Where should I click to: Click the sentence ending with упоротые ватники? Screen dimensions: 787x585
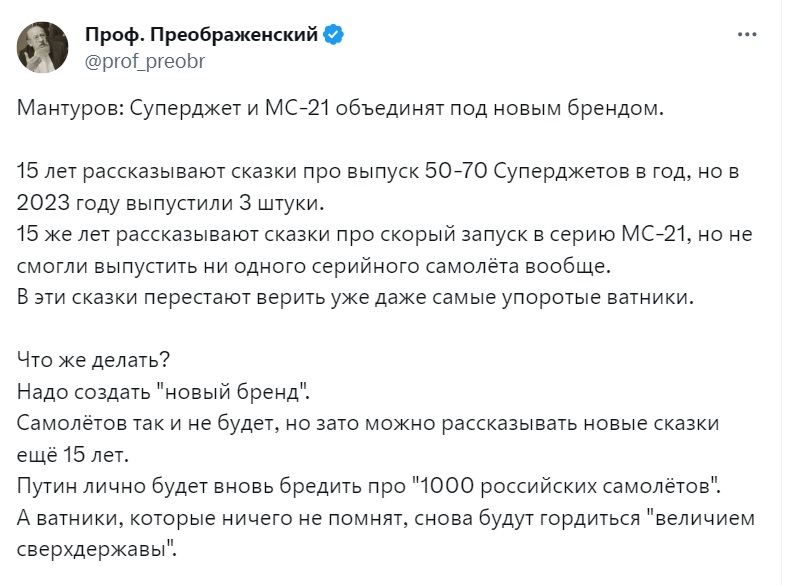click(355, 298)
